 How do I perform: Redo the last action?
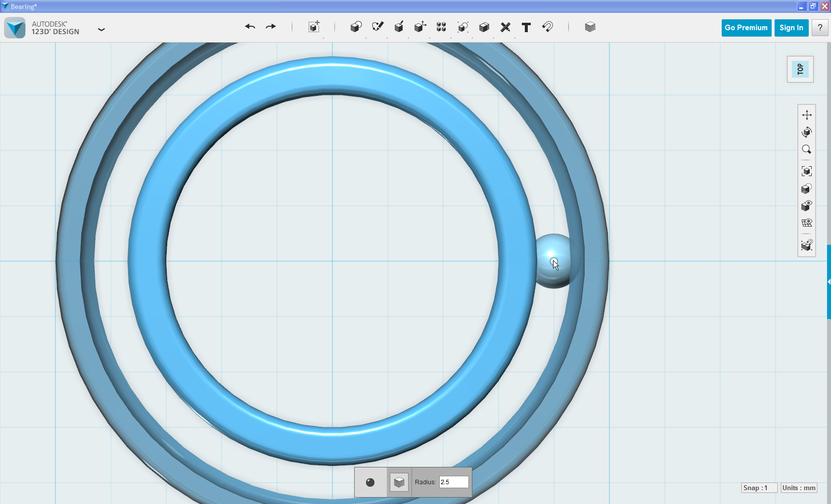pos(271,27)
